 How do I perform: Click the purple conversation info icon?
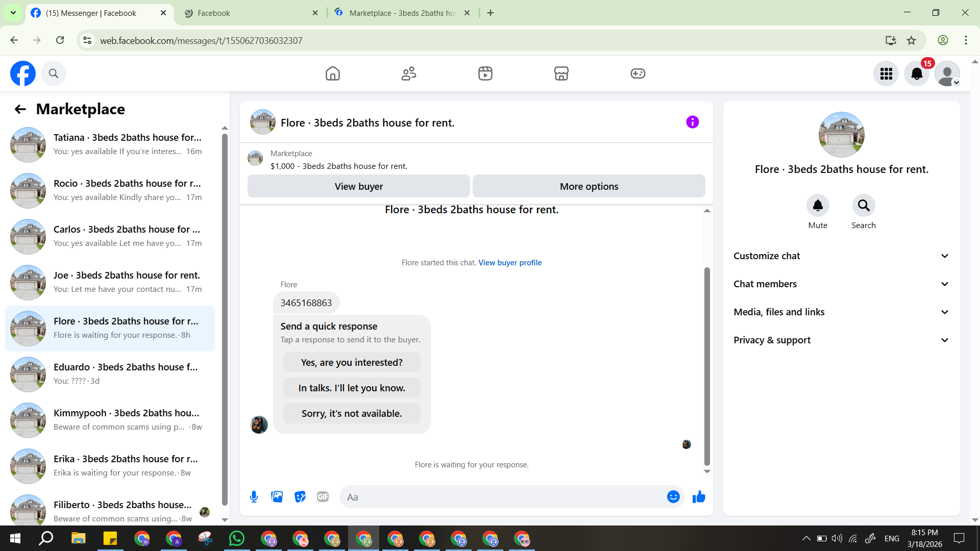pos(692,122)
